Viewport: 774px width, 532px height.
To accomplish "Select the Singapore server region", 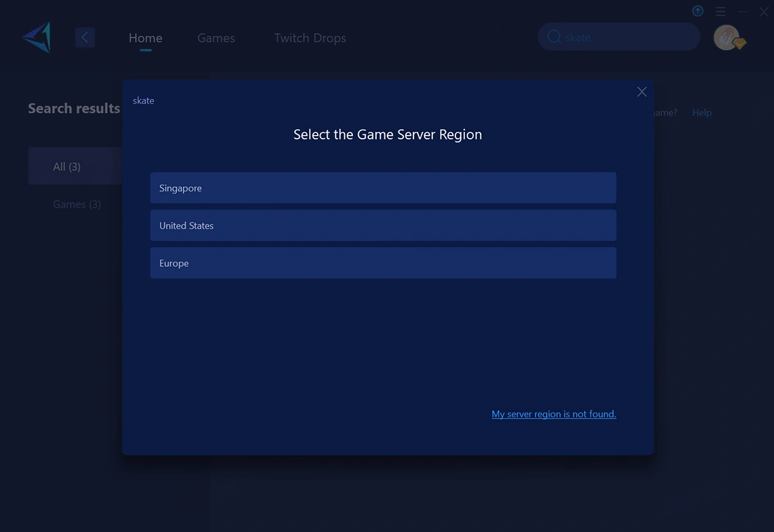I will [x=383, y=188].
